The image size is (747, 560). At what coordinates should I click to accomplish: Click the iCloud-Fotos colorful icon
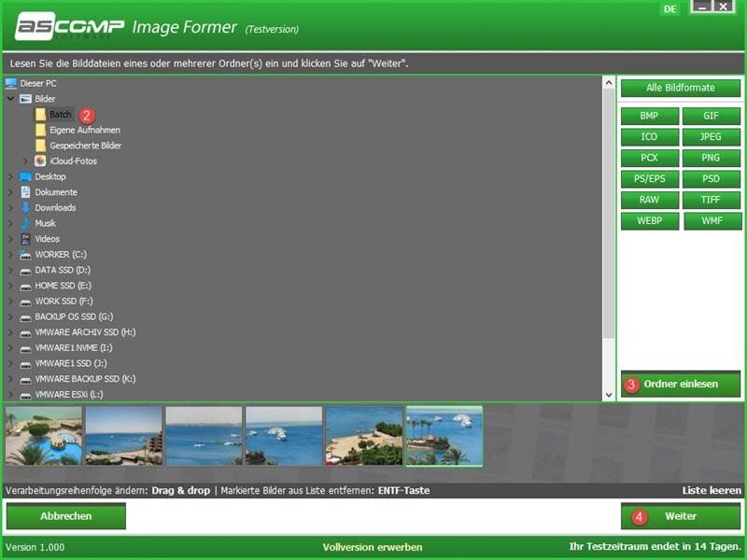click(x=40, y=161)
